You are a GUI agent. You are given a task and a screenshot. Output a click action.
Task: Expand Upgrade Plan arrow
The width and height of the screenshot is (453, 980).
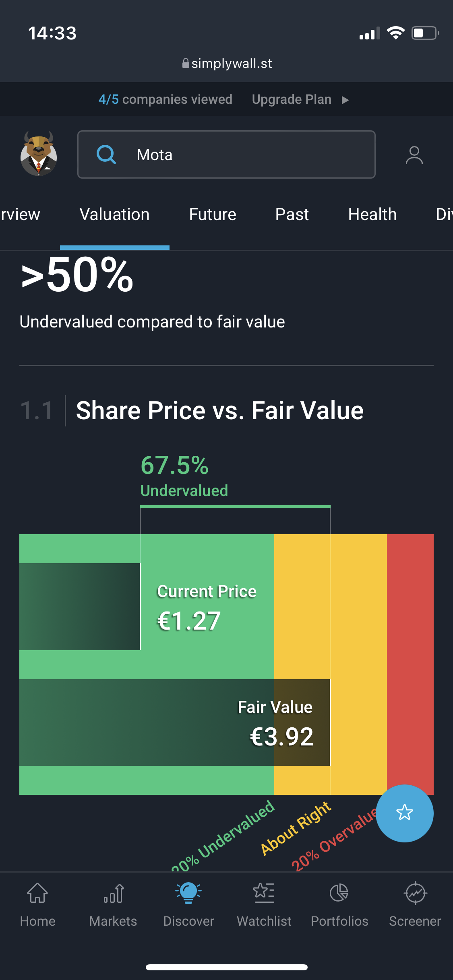345,100
